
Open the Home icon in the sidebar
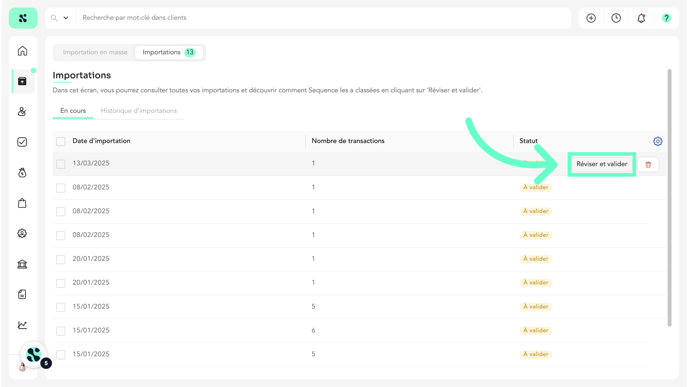(22, 51)
